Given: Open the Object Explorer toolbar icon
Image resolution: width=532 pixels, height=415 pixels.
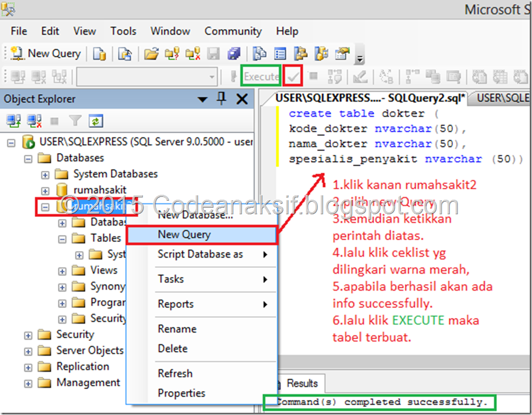Looking at the screenshot, I should tap(301, 54).
